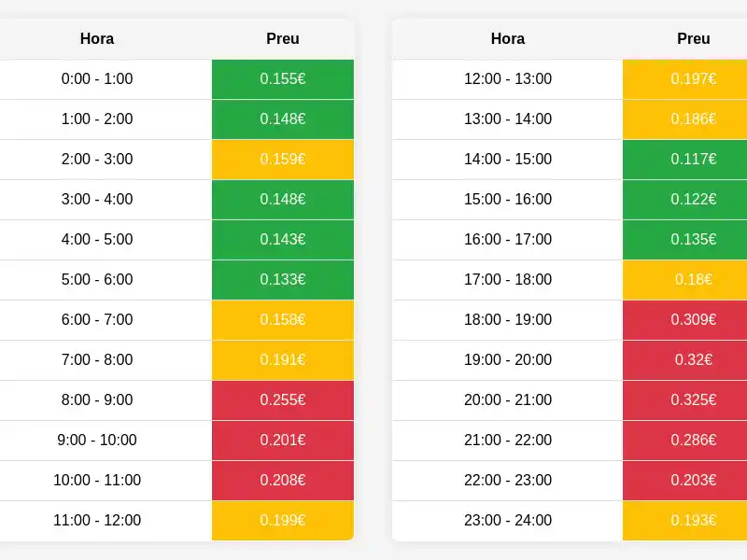Click the 0.117€ lowest price cell
The width and height of the screenshot is (747, 560).
tap(694, 160)
